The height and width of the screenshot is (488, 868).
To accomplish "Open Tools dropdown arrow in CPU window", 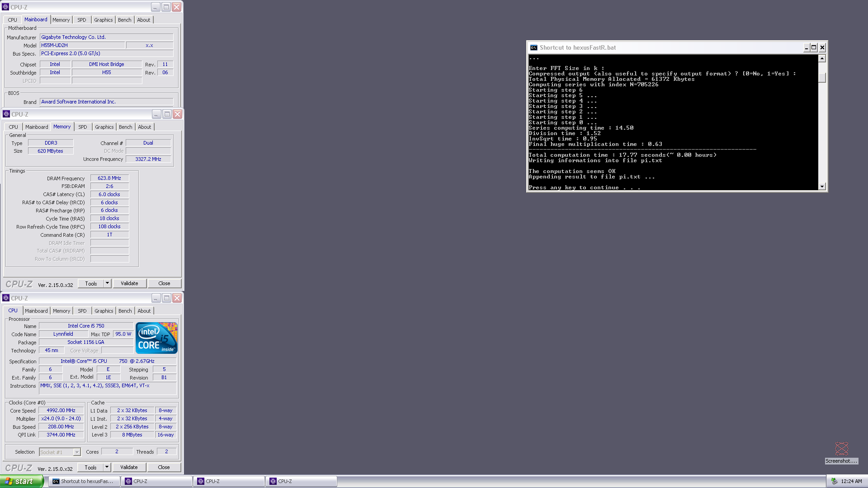I will (107, 467).
